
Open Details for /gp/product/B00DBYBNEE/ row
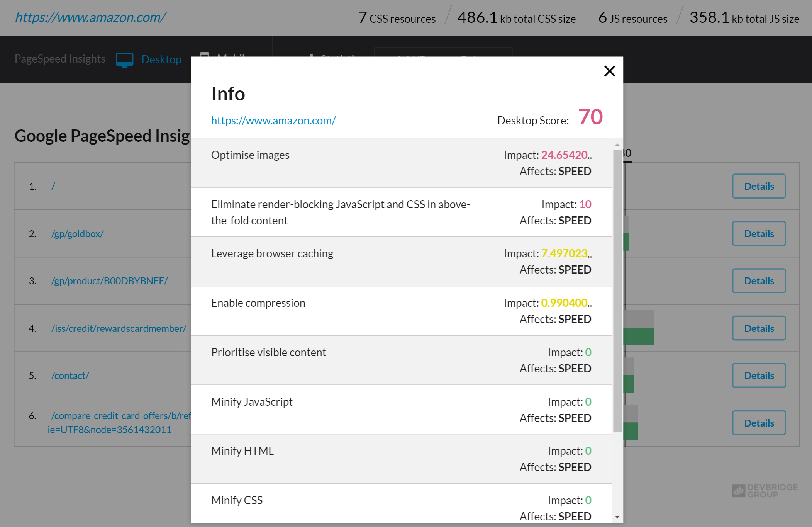[759, 281]
